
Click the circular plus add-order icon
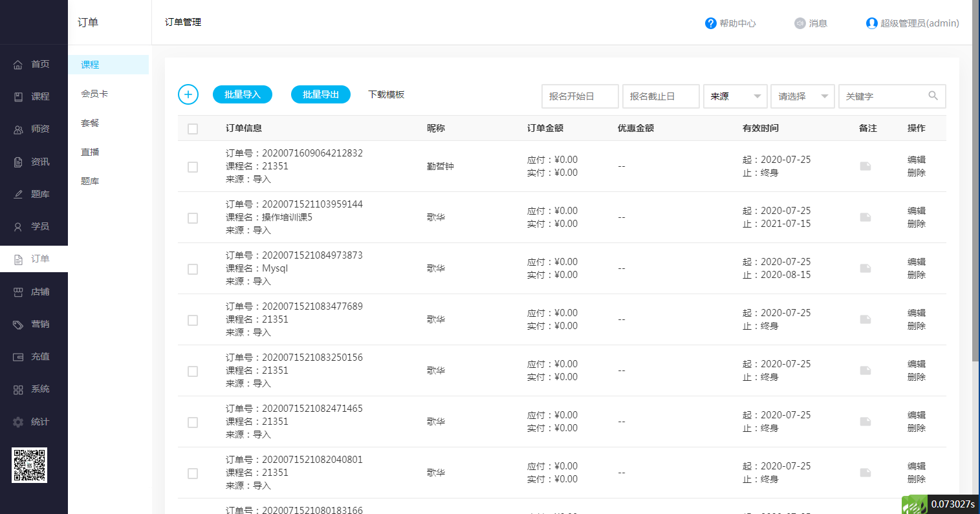click(188, 94)
